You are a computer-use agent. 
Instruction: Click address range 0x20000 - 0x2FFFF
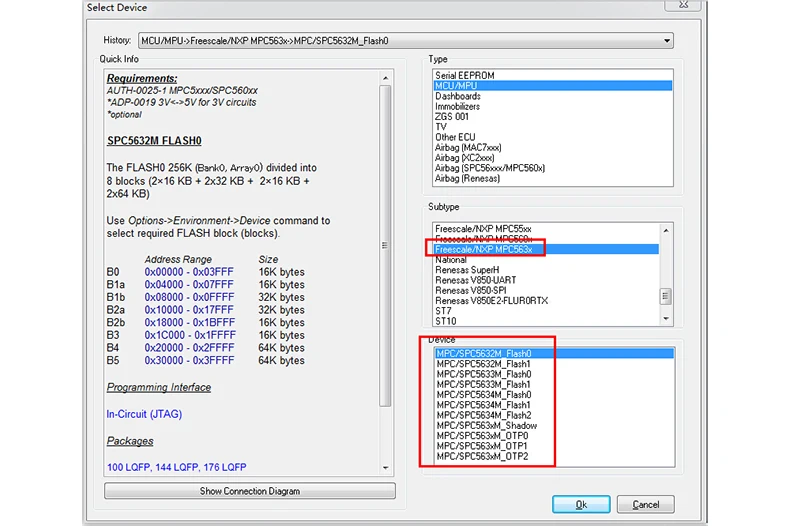coord(189,348)
